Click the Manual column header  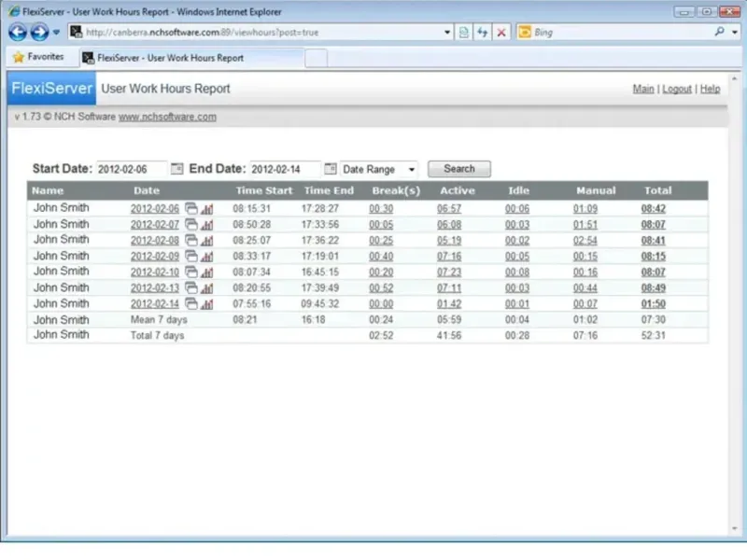(x=596, y=190)
